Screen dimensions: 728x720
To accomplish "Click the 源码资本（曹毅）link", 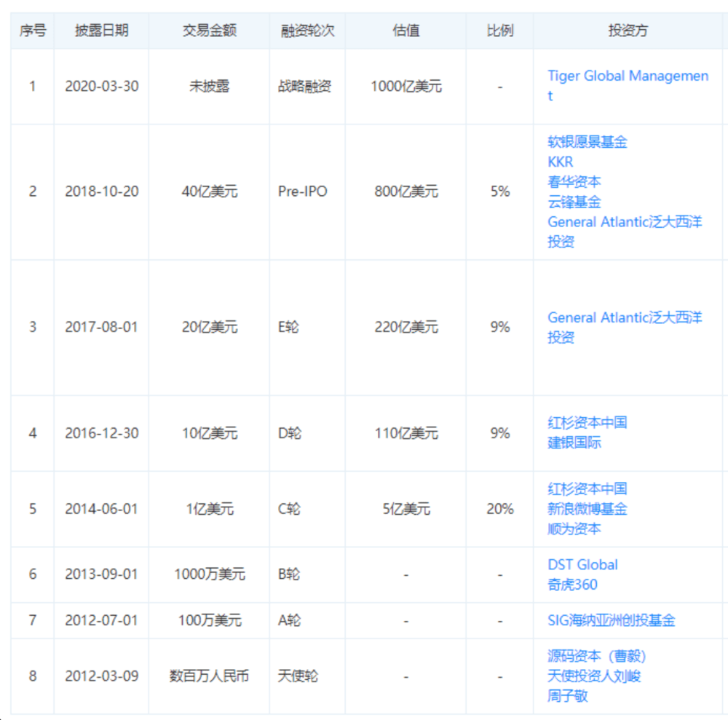I will (597, 655).
